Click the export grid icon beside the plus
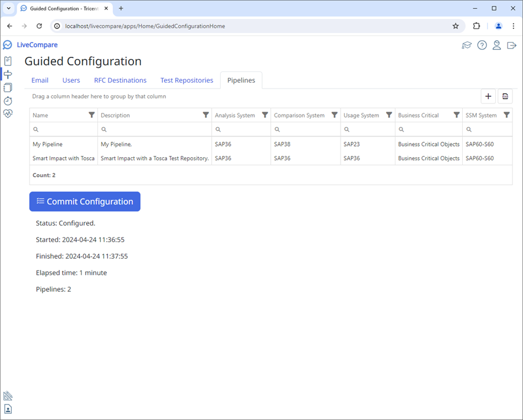The image size is (523, 420). coord(505,96)
